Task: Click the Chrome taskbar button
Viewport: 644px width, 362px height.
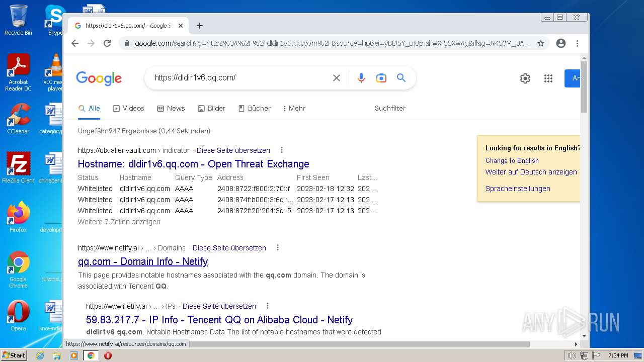Action: click(x=91, y=355)
